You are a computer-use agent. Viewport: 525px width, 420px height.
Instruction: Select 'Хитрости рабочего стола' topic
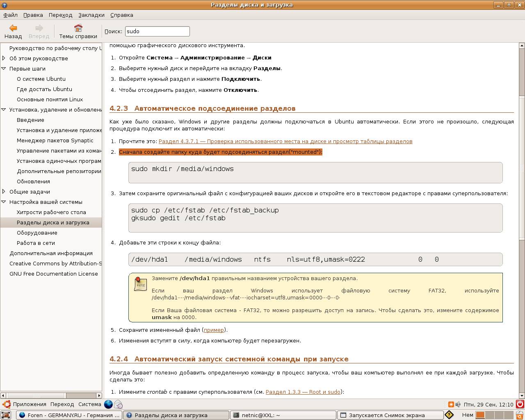coord(51,212)
